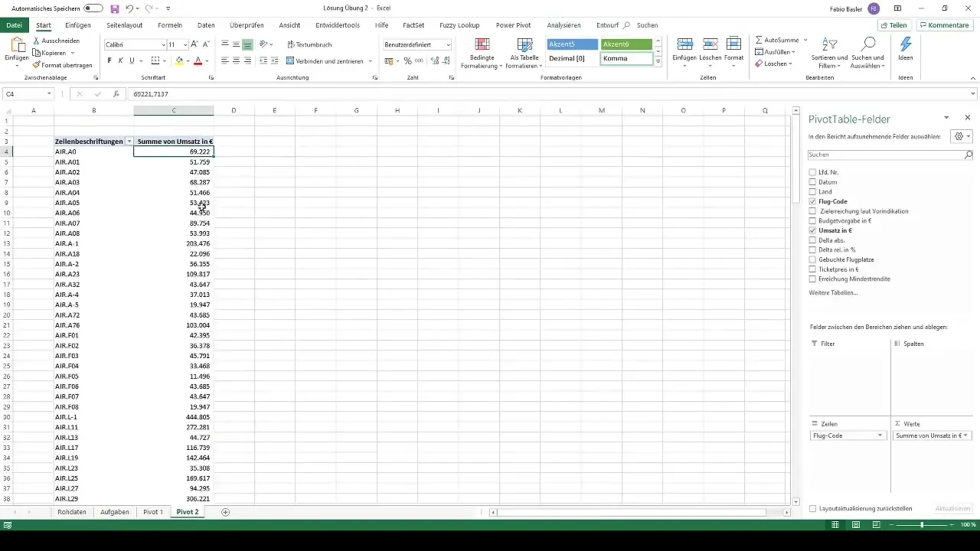Click Format übertragen paintbrush
Image resolution: width=980 pixels, height=551 pixels.
[x=62, y=65]
